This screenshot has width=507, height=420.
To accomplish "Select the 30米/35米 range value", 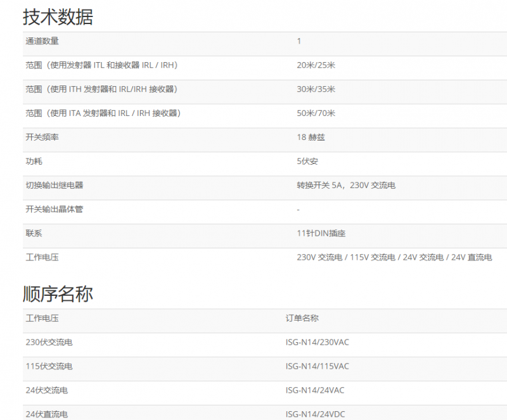I will [x=316, y=89].
